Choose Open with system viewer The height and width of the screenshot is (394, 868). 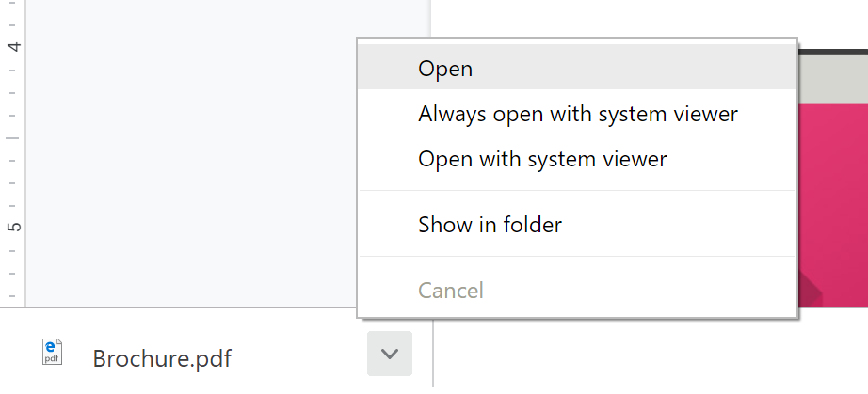pos(542,160)
